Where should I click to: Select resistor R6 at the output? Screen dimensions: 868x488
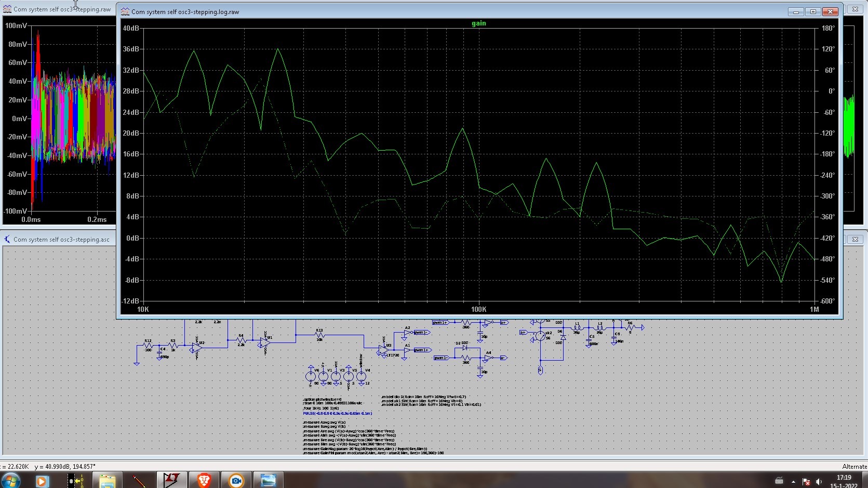630,327
